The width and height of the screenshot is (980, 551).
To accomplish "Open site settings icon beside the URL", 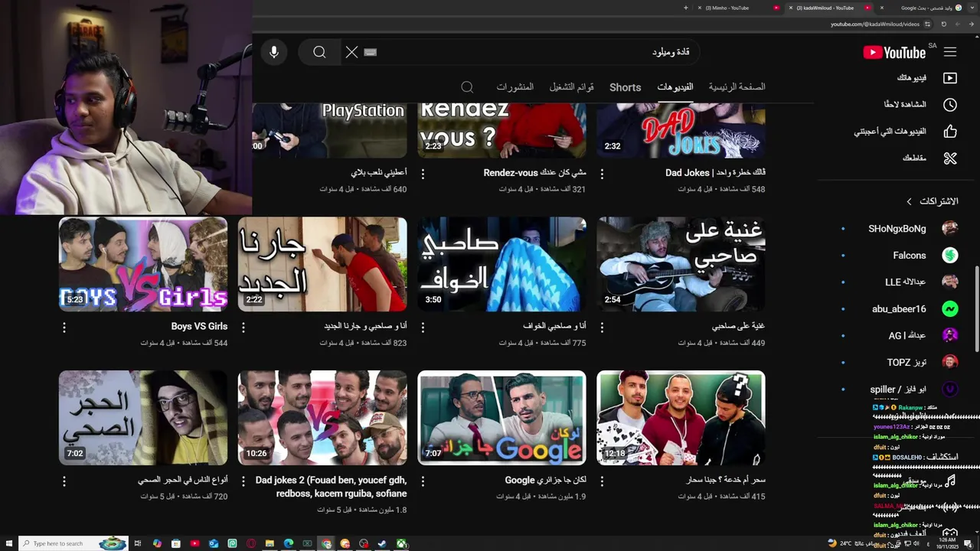I will point(928,24).
